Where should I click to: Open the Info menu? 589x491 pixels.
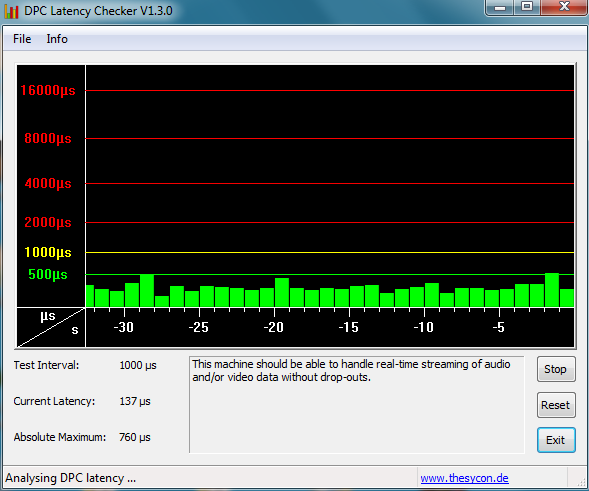pyautogui.click(x=57, y=39)
